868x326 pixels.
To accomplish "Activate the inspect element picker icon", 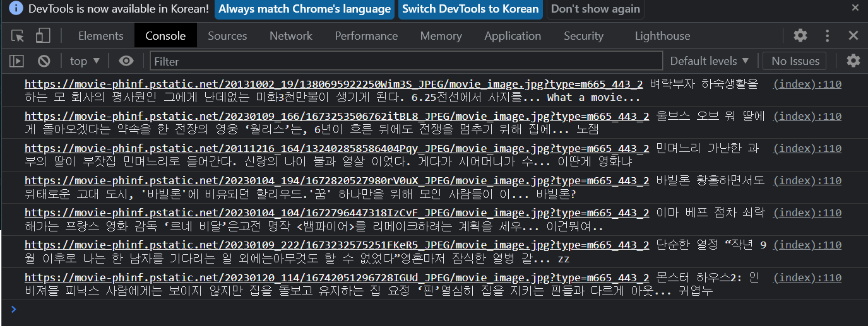I will click(18, 36).
